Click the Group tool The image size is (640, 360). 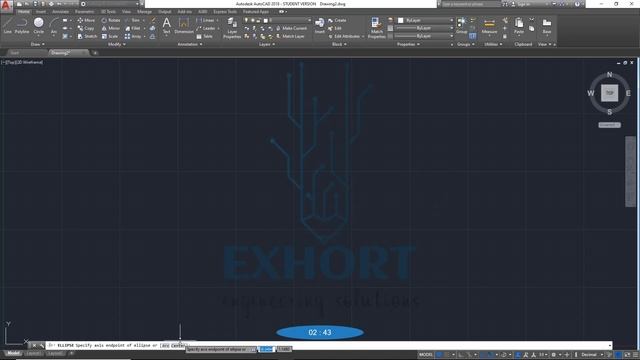[x=461, y=25]
